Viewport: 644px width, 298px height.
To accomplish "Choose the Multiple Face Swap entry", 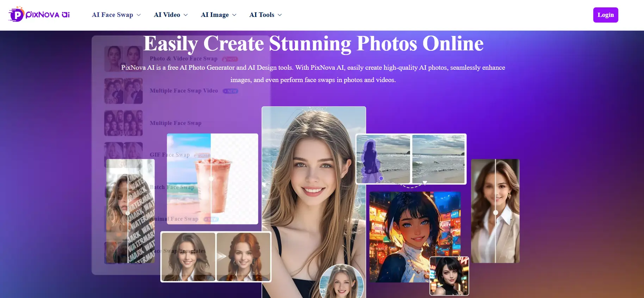I will (x=175, y=123).
